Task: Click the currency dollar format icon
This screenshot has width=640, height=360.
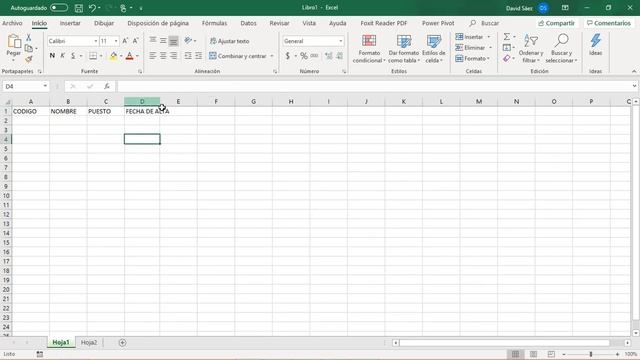Action: [288, 56]
